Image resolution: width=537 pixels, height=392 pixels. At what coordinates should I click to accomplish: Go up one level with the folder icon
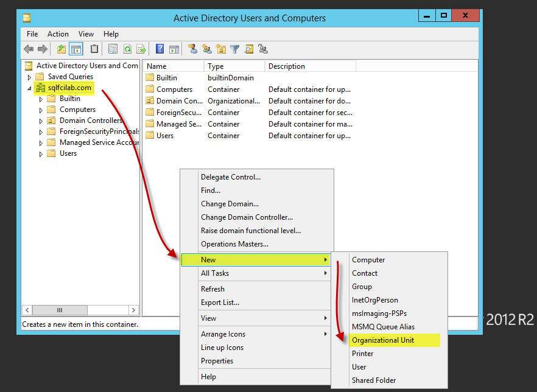pyautogui.click(x=61, y=49)
